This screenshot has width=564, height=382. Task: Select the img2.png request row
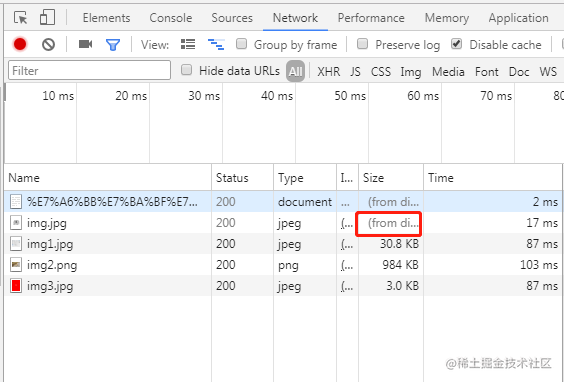tap(283, 265)
